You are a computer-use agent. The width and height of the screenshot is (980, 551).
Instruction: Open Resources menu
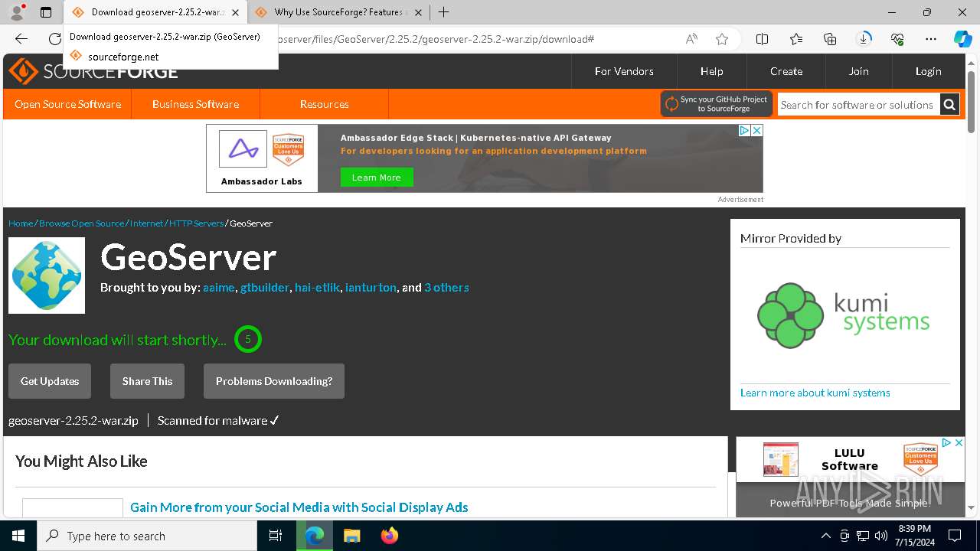click(324, 104)
